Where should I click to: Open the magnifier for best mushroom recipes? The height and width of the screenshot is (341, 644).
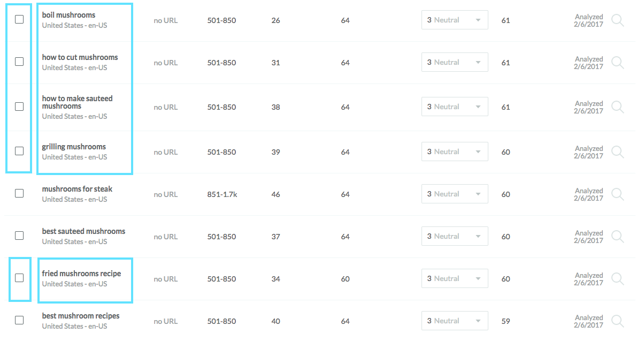tap(617, 321)
